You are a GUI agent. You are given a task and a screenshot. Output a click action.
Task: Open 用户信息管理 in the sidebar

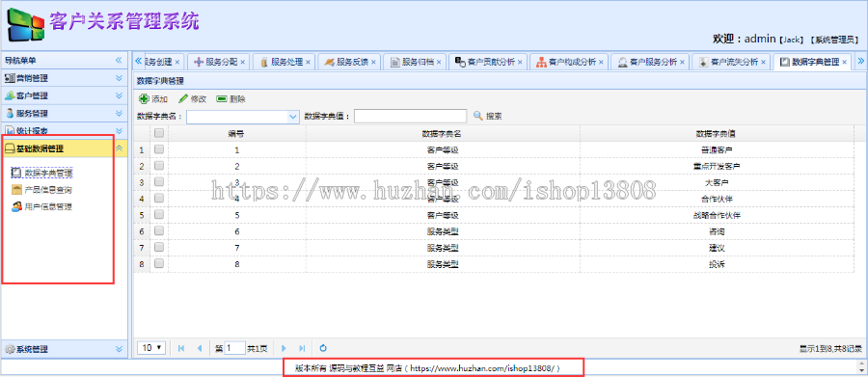49,207
